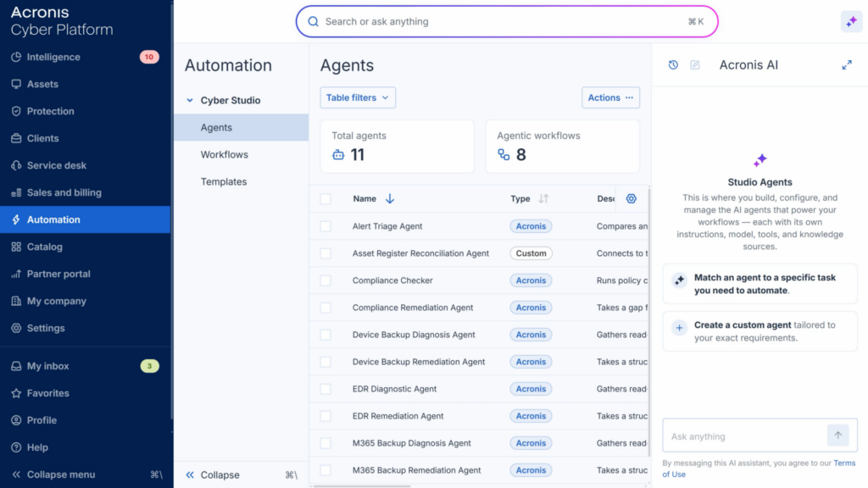Click the workflow icon beside Agentic workflows count
The image size is (868, 488).
pos(504,155)
